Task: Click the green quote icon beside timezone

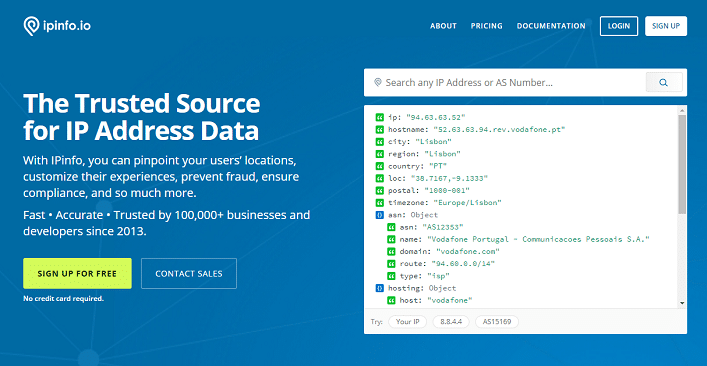Action: click(x=379, y=203)
